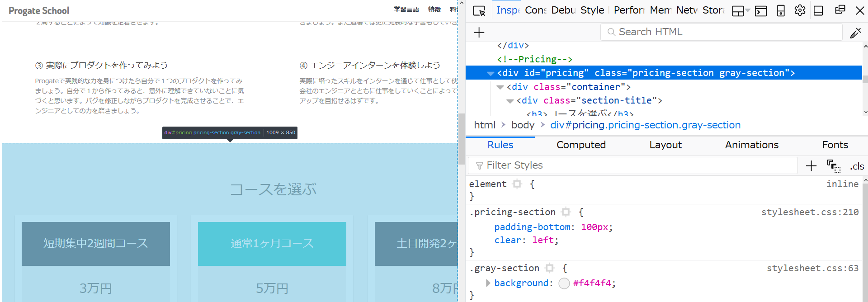Collapse the div#pricing node
Image resolution: width=868 pixels, height=302 pixels.
click(491, 73)
